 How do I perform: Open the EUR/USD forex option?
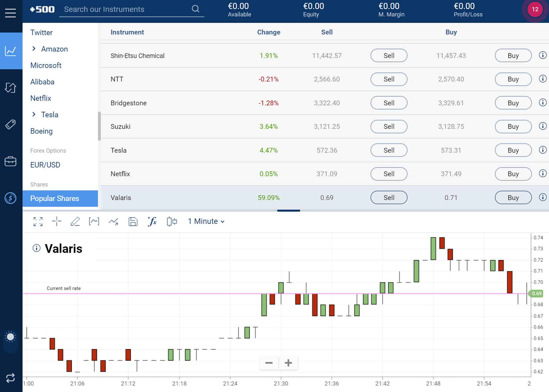pos(45,165)
